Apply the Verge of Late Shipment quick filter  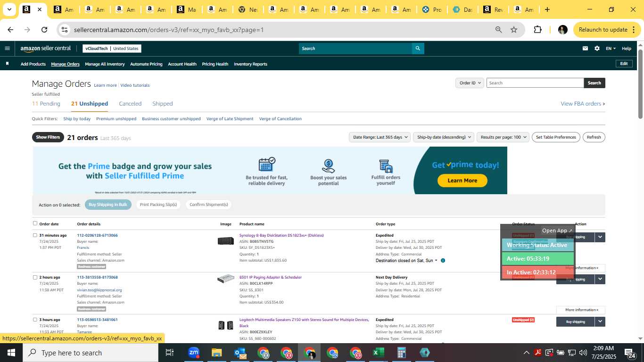230,119
